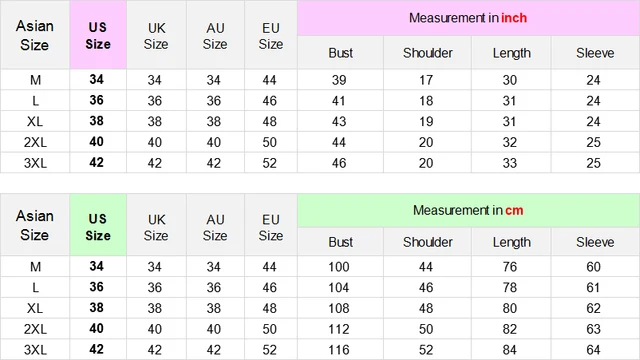This screenshot has height=360, width=640.
Task: Click the pink-highlighted word 'inch' header area
Action: (x=514, y=18)
